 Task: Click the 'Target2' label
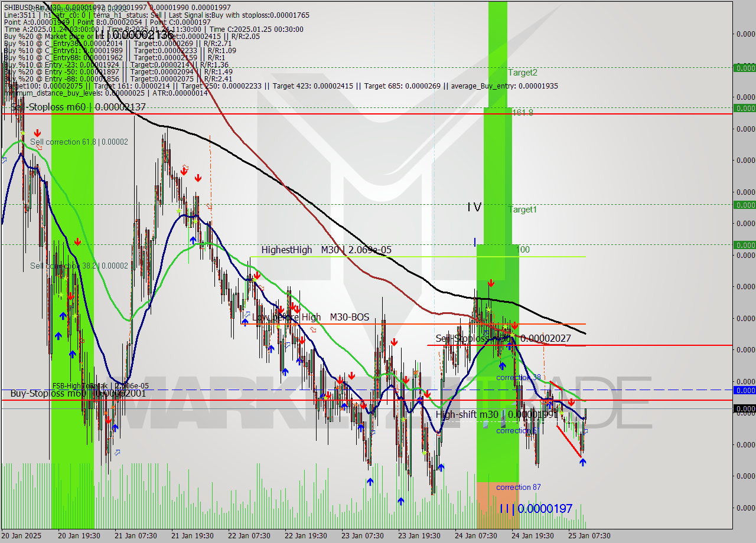click(523, 73)
